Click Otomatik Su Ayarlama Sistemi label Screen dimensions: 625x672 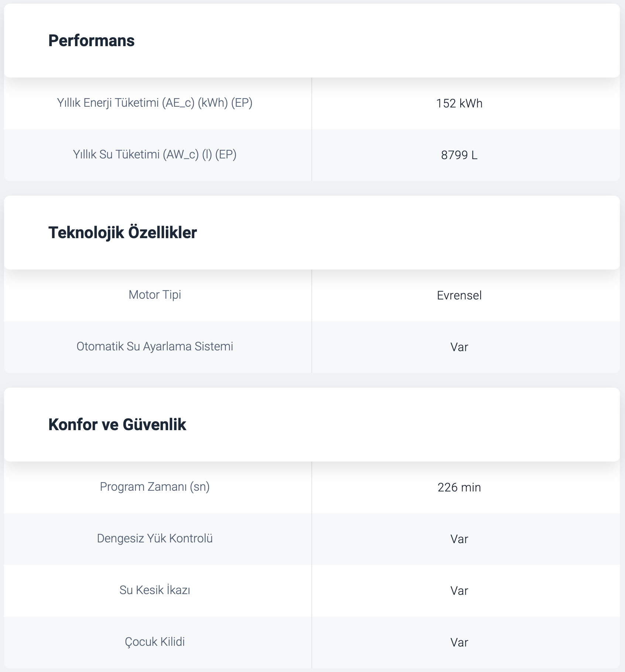click(x=155, y=346)
